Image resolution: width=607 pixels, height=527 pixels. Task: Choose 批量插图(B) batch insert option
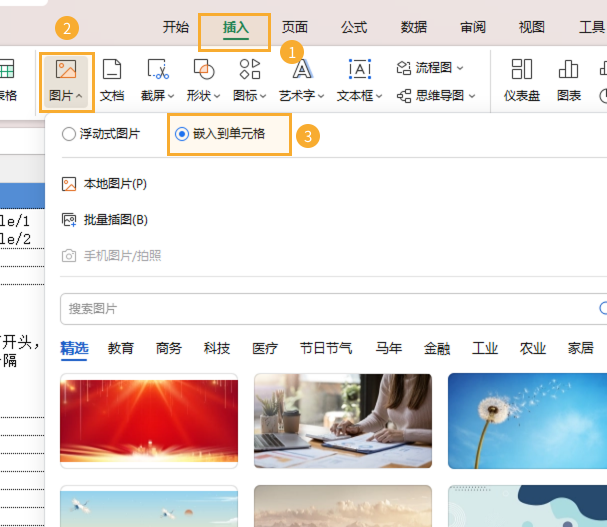tap(105, 220)
